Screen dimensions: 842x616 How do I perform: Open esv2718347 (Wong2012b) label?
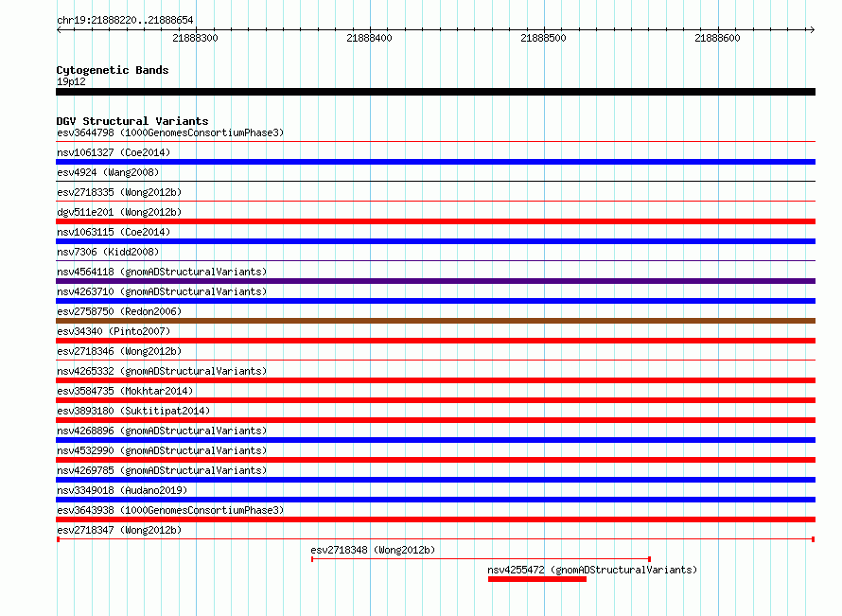[x=119, y=530]
